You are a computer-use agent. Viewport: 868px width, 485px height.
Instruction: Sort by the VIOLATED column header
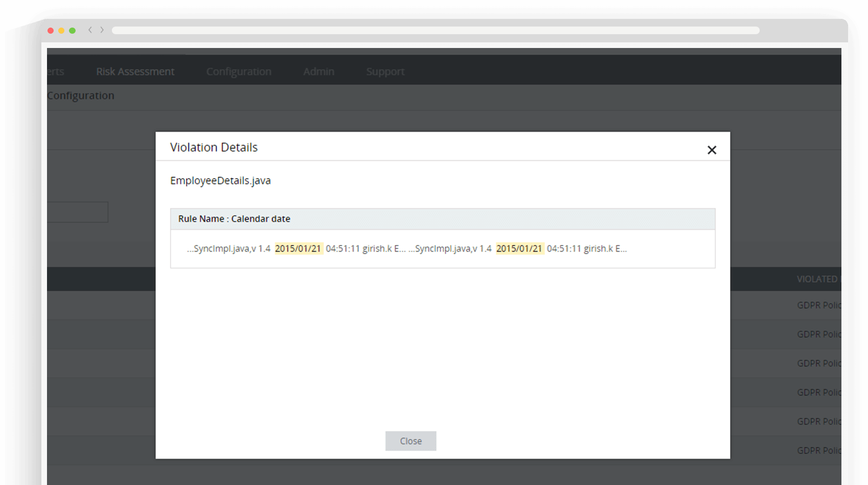(817, 279)
